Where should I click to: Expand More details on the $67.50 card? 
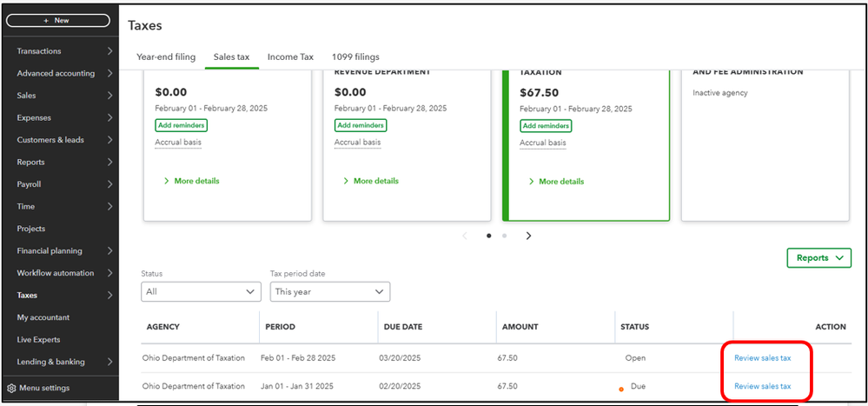click(x=556, y=182)
